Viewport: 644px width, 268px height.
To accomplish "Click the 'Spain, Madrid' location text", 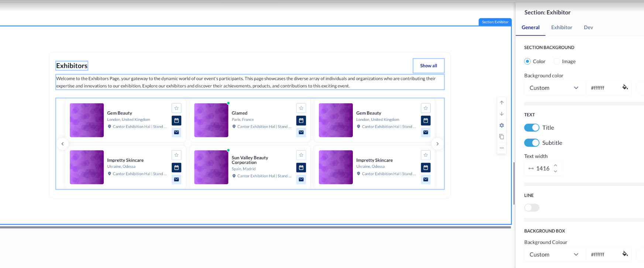I will (x=244, y=169).
